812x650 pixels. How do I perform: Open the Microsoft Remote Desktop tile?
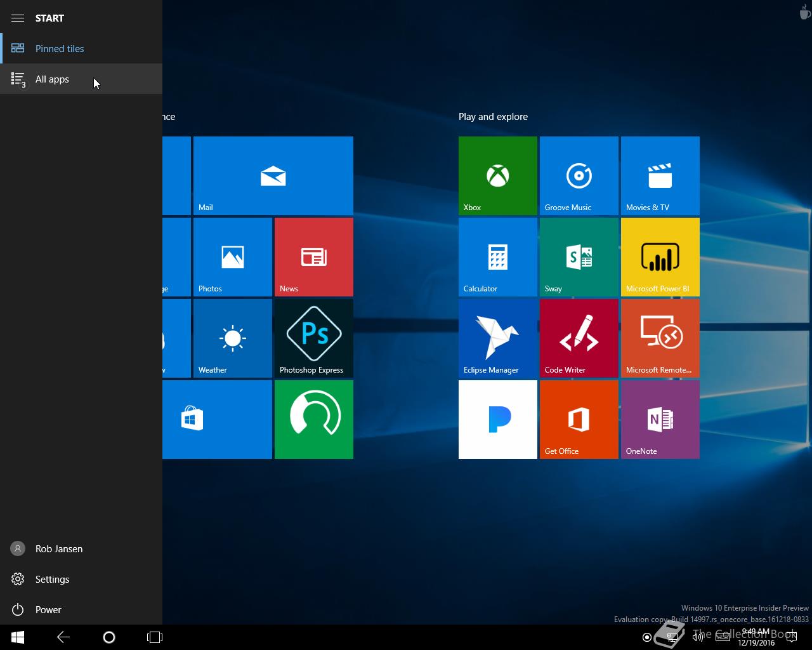(x=660, y=338)
